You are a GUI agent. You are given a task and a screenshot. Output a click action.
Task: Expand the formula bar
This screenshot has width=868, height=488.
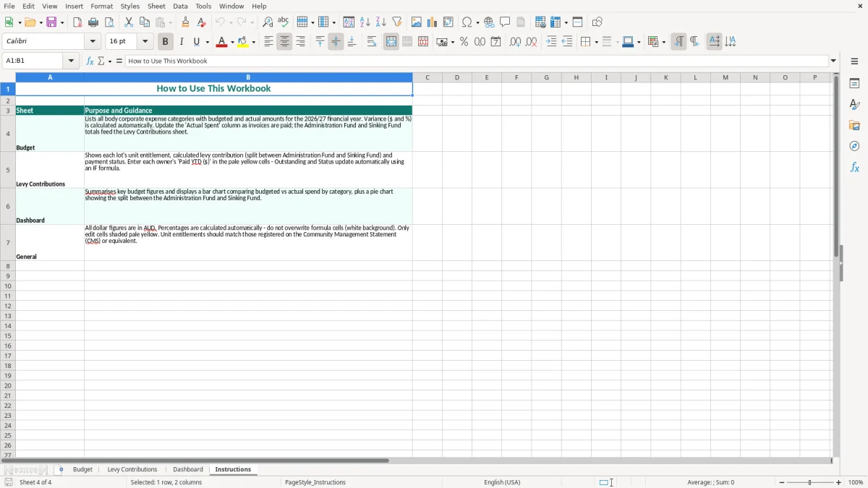coord(833,61)
